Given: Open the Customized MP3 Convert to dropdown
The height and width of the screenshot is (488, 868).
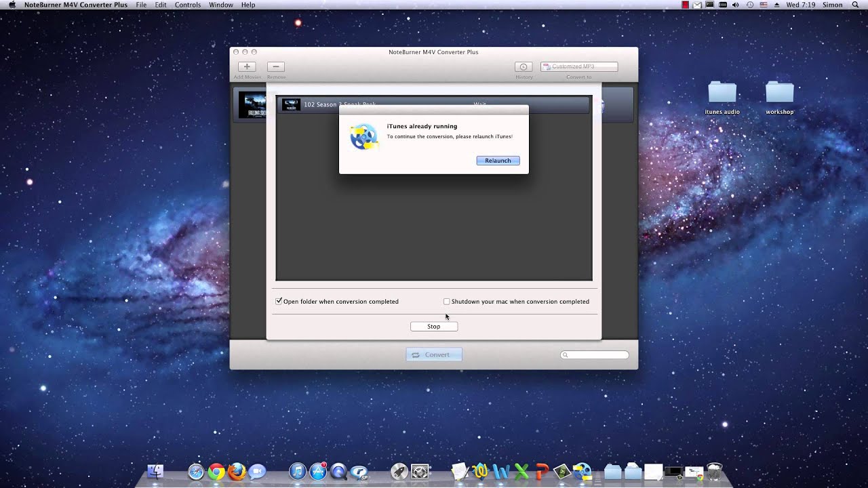Looking at the screenshot, I should pyautogui.click(x=579, y=66).
